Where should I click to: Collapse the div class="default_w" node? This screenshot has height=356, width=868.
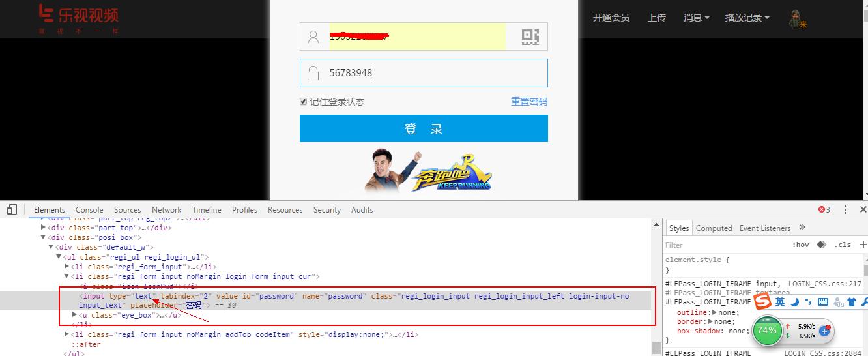(x=51, y=247)
